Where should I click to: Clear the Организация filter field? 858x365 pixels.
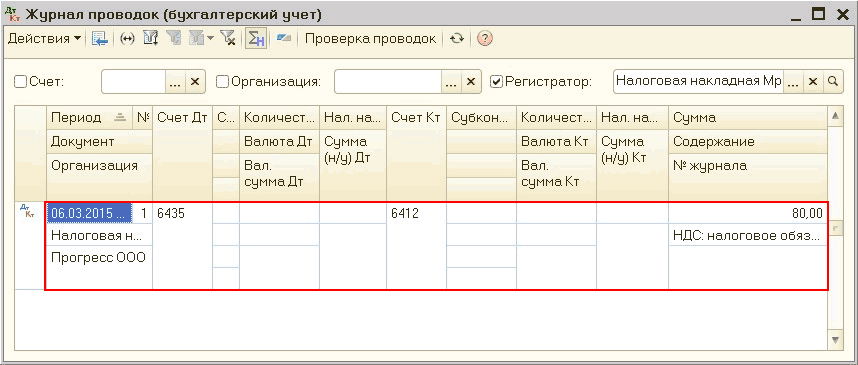(471, 82)
